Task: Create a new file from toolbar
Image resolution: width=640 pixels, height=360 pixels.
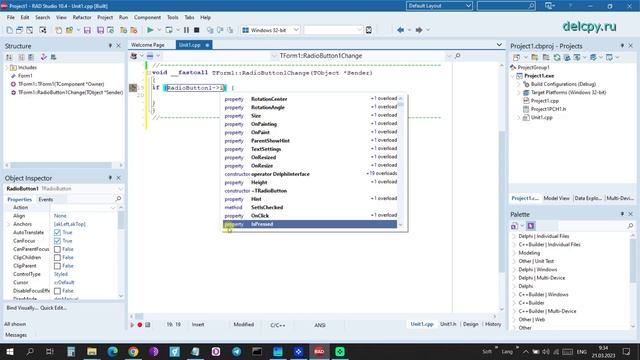Action: (9, 30)
